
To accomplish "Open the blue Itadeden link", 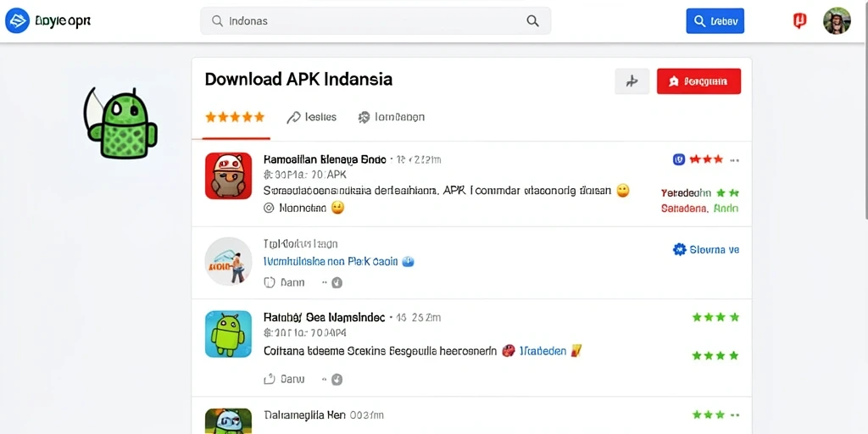I will (x=542, y=350).
